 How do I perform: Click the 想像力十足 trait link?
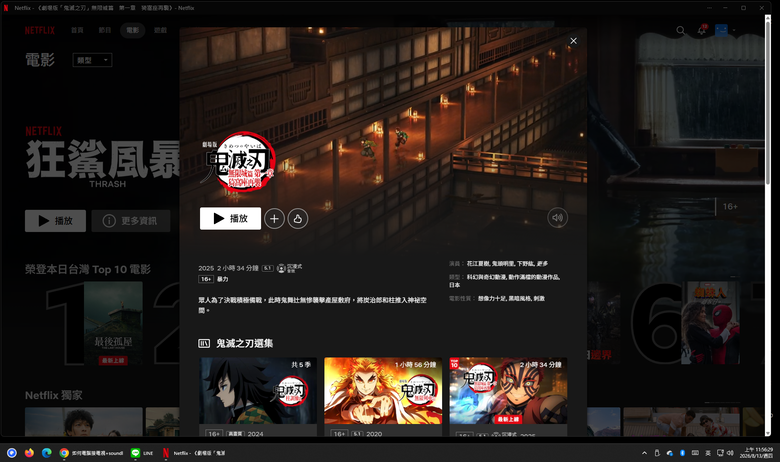point(491,298)
